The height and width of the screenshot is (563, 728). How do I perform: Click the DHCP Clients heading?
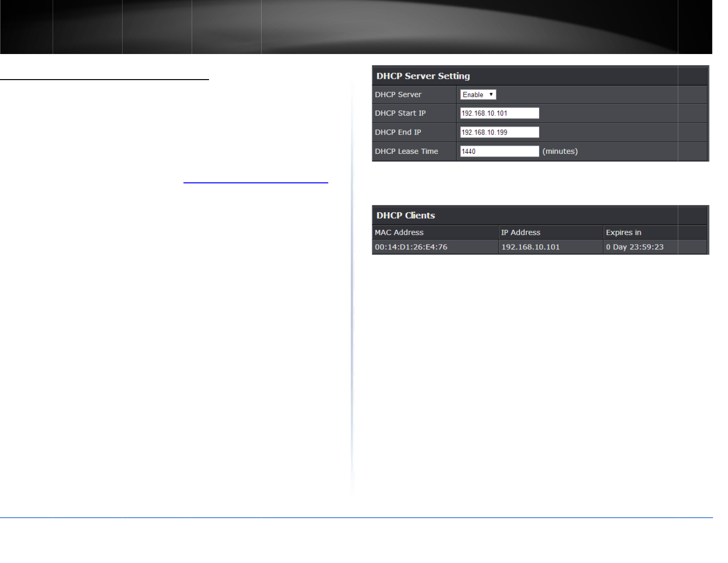coord(406,216)
